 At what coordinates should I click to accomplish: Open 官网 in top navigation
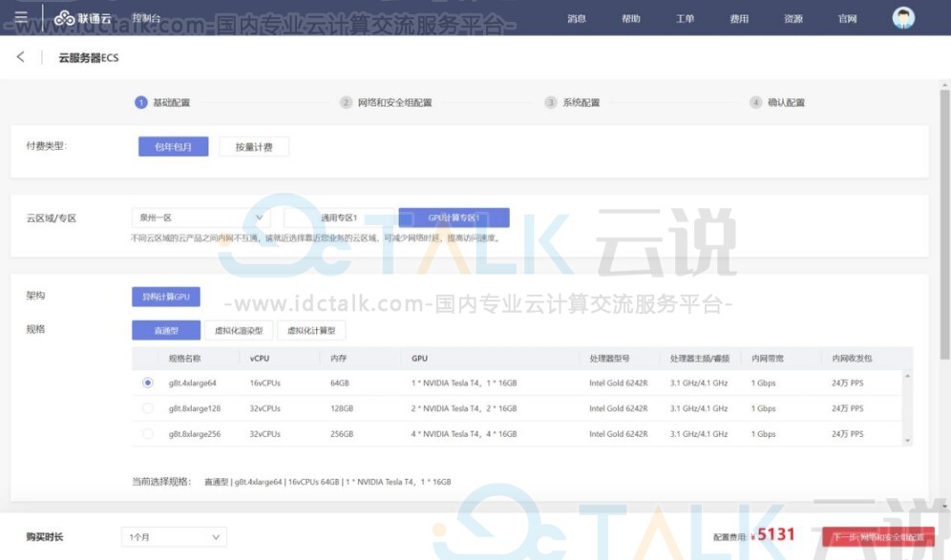[x=847, y=19]
